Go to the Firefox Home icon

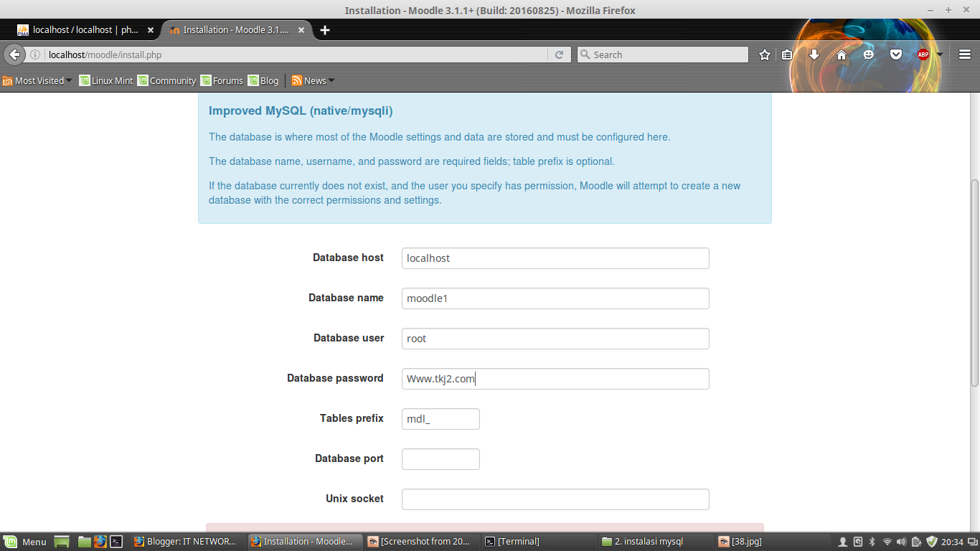(842, 55)
